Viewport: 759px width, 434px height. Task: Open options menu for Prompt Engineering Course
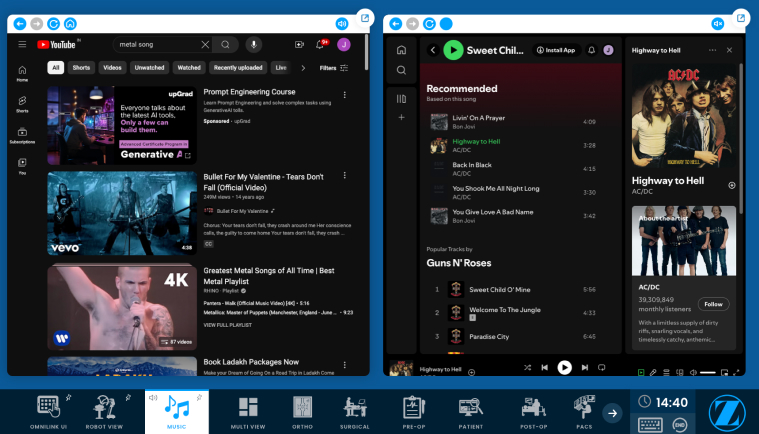(x=345, y=95)
